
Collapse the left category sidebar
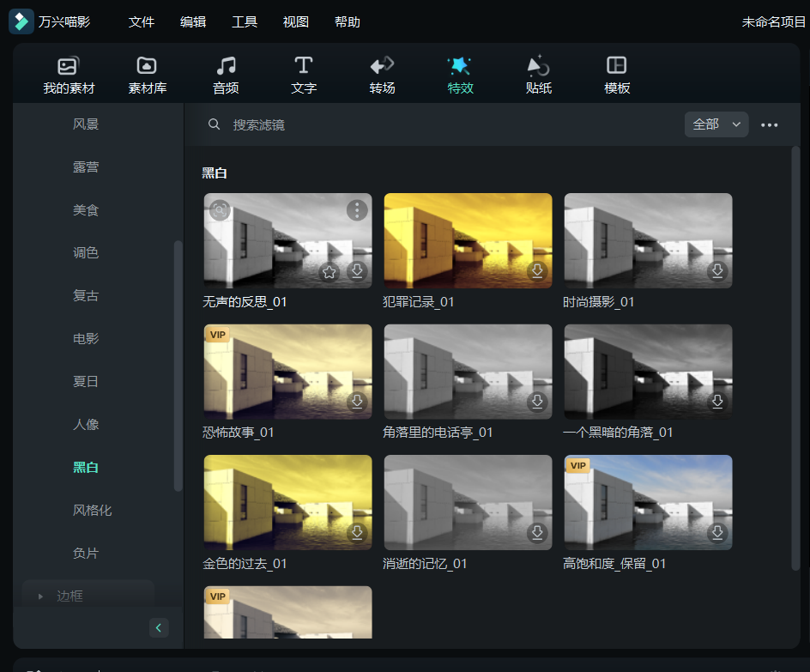(159, 628)
